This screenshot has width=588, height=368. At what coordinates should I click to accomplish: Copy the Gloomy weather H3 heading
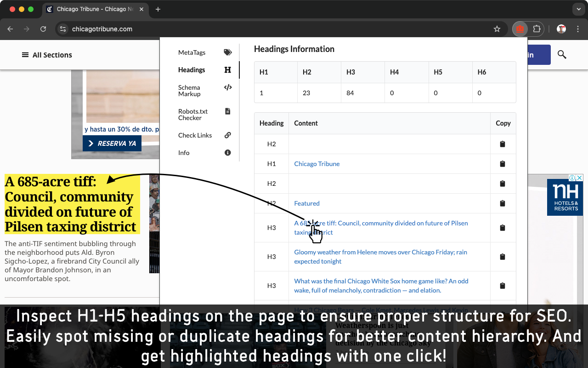[x=503, y=257]
